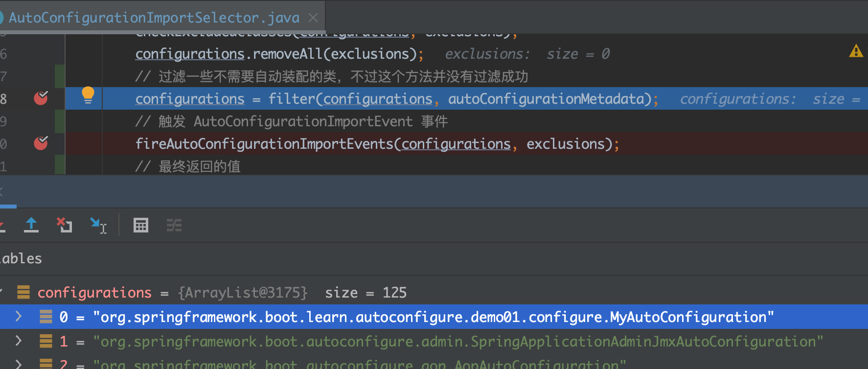Select the MyAutoConfiguration string value row

point(434,317)
